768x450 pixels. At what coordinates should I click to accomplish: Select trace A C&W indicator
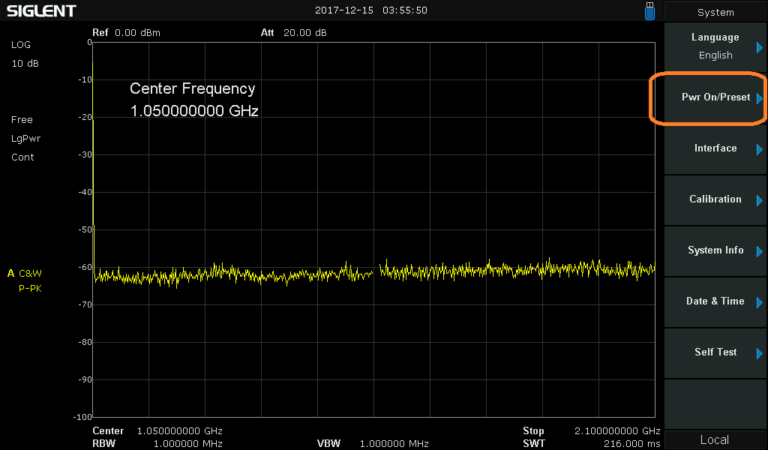point(26,272)
